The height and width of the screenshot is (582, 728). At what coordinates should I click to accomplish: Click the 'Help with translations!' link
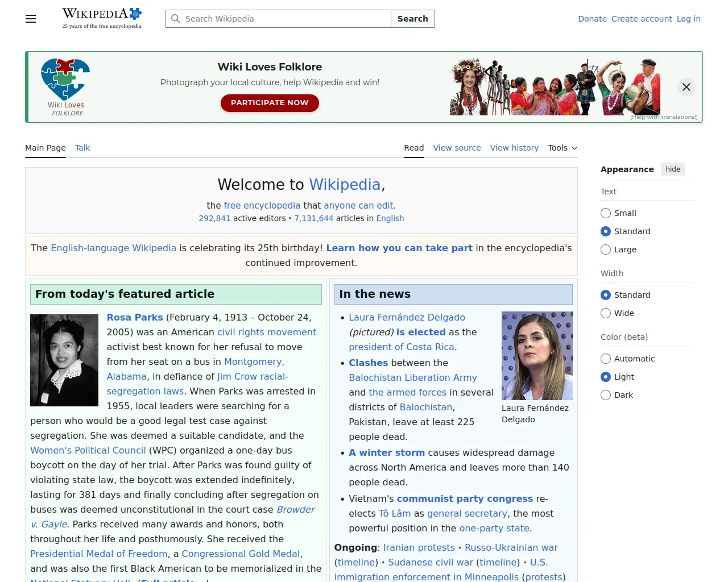[664, 117]
